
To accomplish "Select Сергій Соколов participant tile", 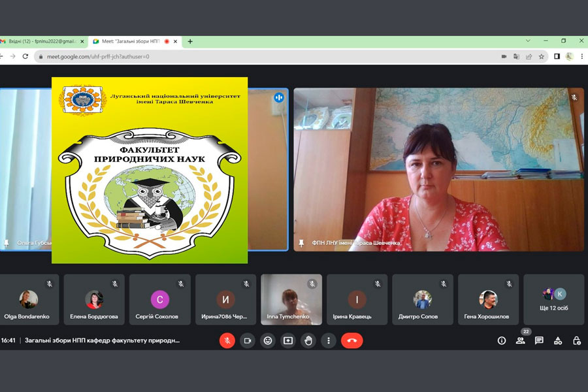I will point(160,299).
